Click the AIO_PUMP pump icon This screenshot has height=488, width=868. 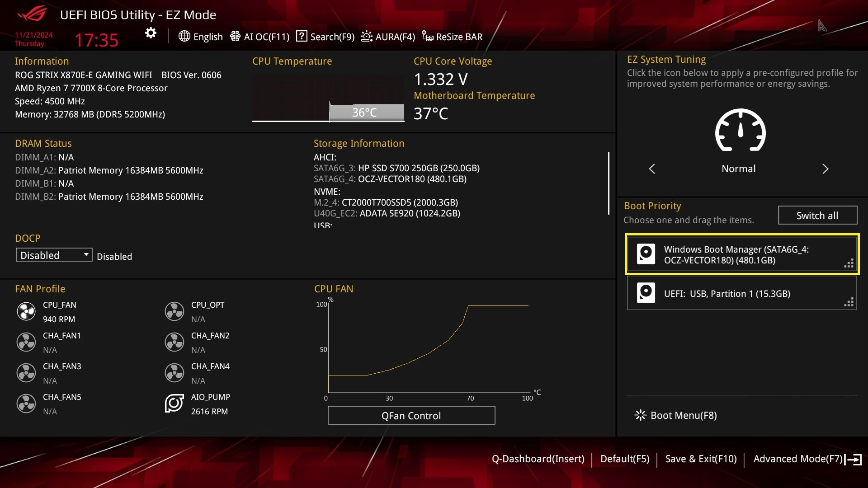175,404
